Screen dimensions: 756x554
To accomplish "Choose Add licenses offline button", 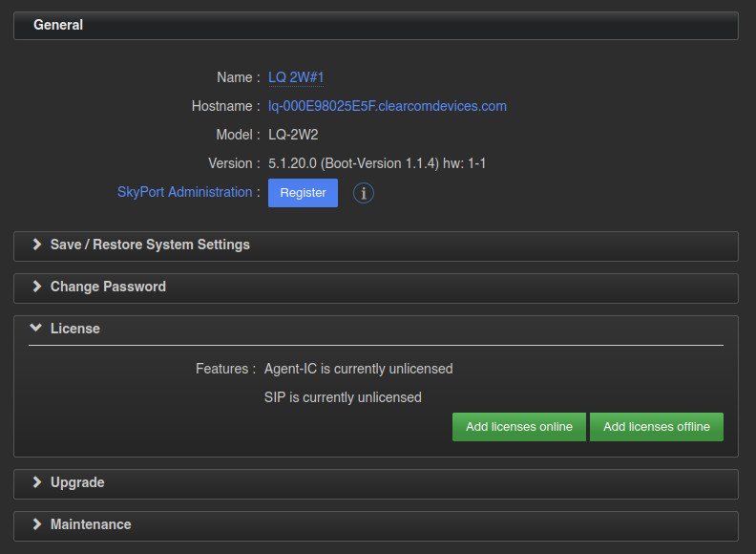I will (x=656, y=427).
